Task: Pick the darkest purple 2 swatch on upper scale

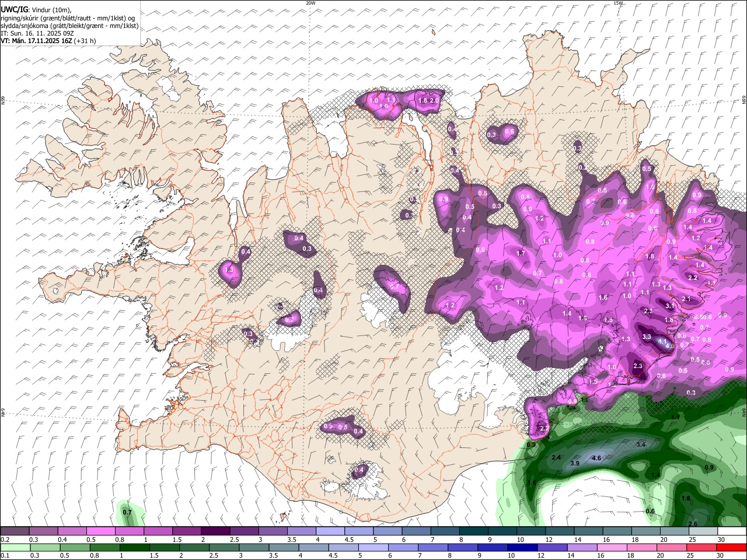Action: (215, 531)
